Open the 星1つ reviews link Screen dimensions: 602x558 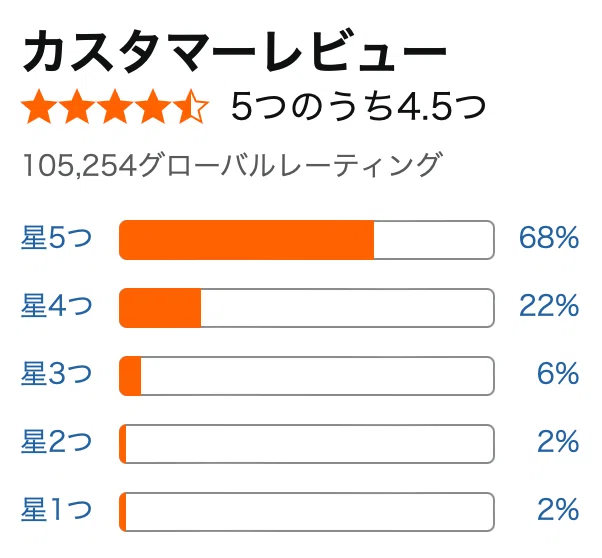click(x=56, y=510)
